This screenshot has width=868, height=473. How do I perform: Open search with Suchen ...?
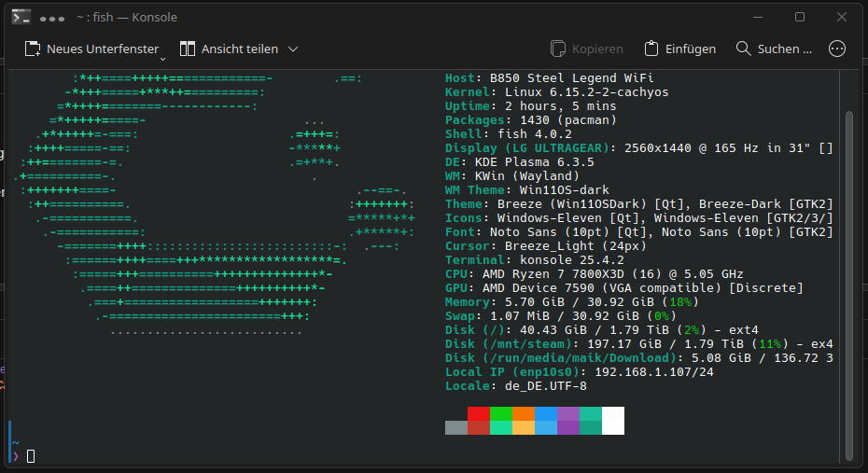(774, 49)
